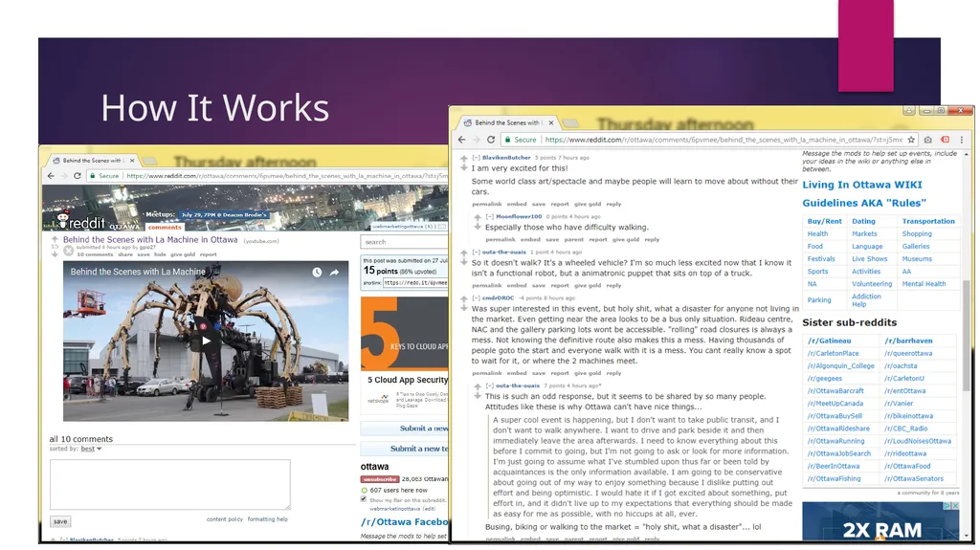Viewport: 980px width, 550px height.
Task: Open the 'Transportation' sidebar link
Action: coord(928,221)
